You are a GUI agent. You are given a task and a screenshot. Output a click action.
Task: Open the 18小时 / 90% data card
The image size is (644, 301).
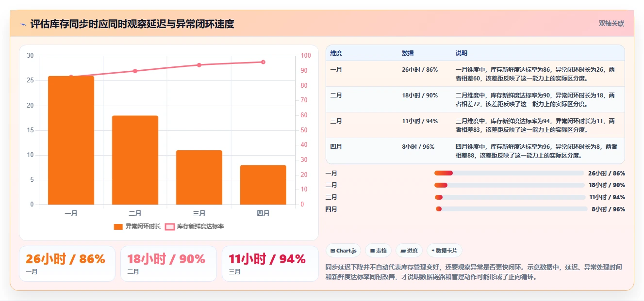click(x=168, y=264)
